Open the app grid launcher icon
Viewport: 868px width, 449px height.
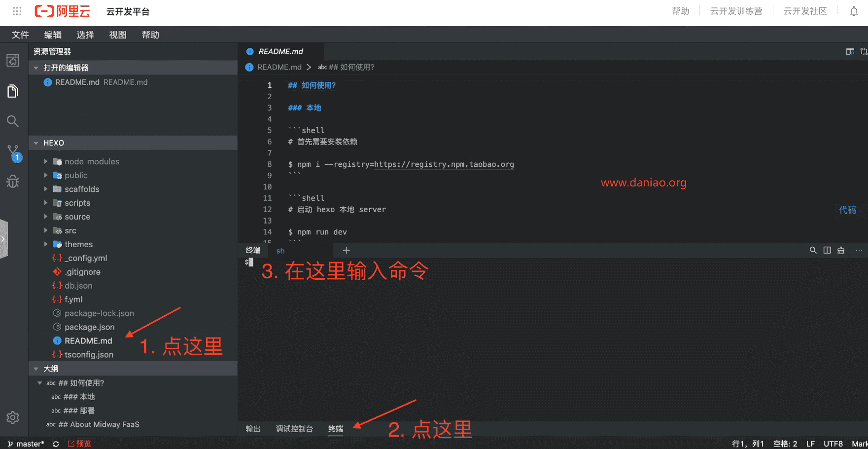point(17,11)
